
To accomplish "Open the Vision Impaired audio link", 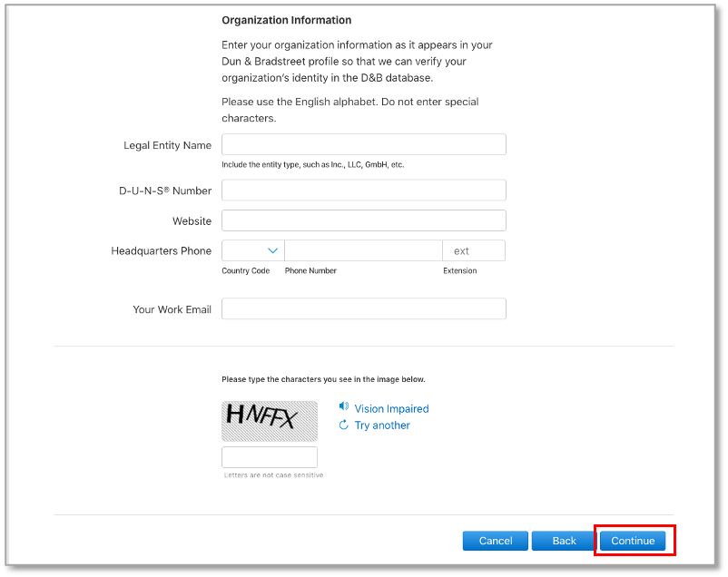I will coord(391,409).
